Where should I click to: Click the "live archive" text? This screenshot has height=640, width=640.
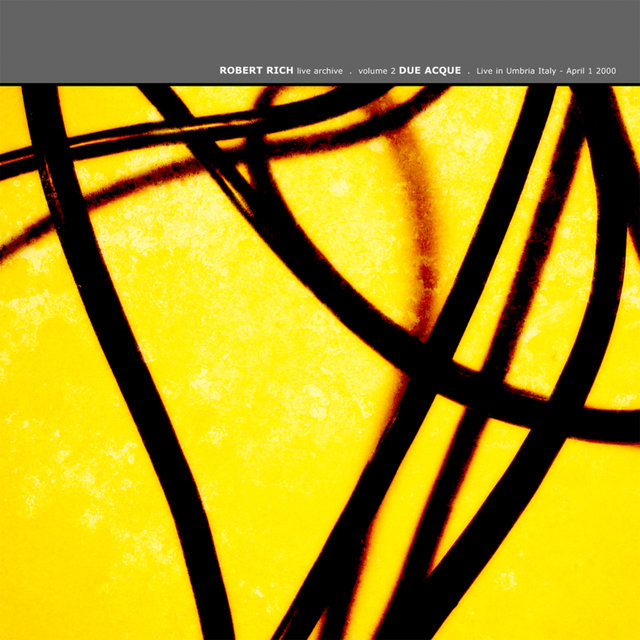320,71
